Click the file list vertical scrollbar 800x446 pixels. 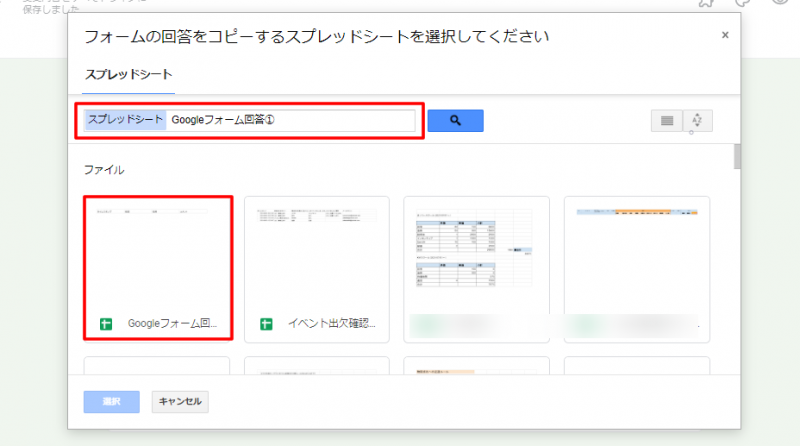pos(737,160)
